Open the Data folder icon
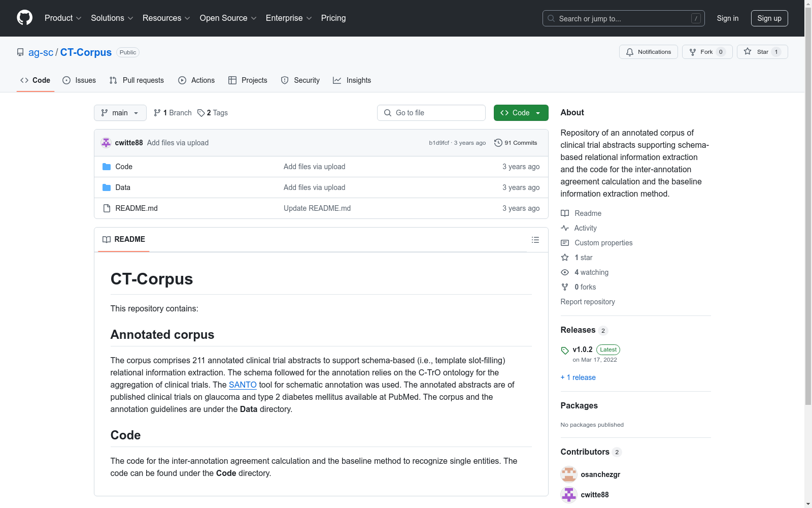 pyautogui.click(x=107, y=187)
